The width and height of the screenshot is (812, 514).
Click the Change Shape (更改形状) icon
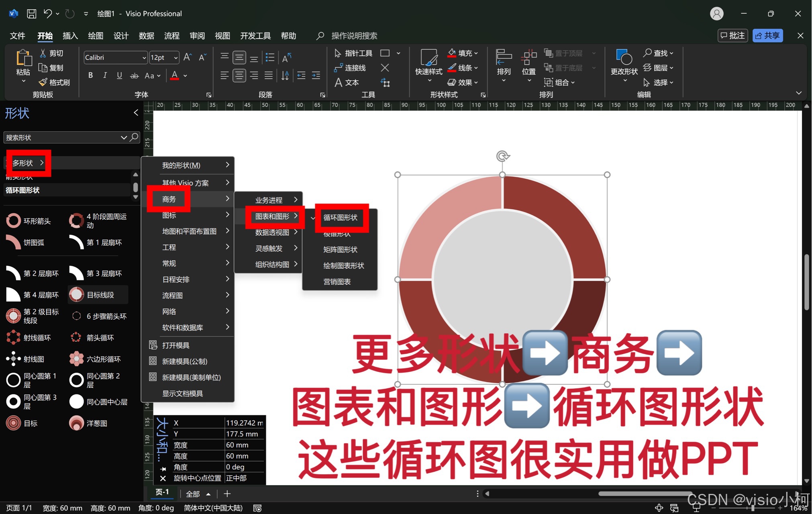(624, 58)
